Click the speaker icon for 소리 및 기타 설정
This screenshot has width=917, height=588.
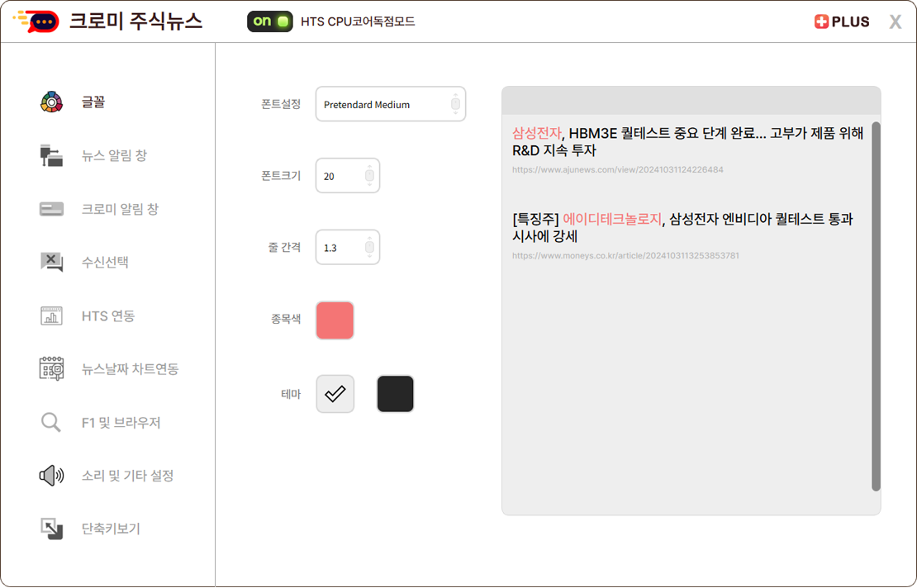pyautogui.click(x=51, y=476)
